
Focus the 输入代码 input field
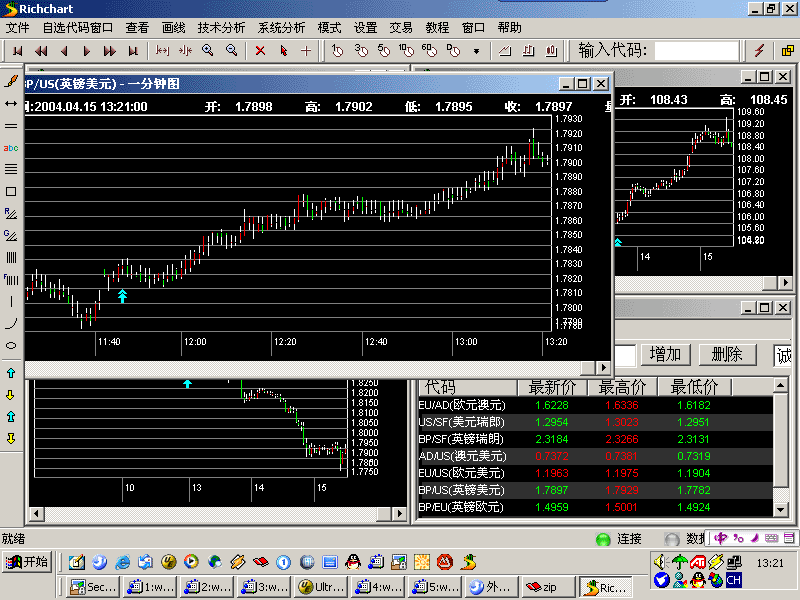(696, 51)
